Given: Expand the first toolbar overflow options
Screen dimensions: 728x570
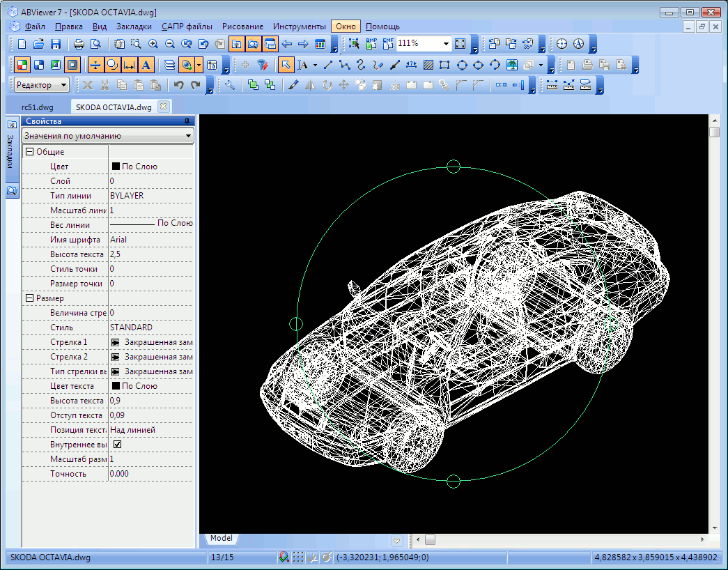Looking at the screenshot, I should [x=334, y=45].
